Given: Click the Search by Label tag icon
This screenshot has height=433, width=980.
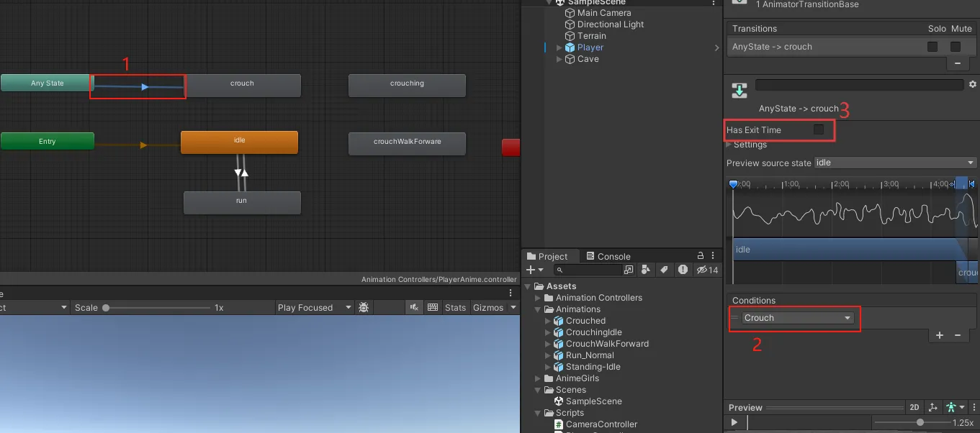Looking at the screenshot, I should tap(663, 270).
